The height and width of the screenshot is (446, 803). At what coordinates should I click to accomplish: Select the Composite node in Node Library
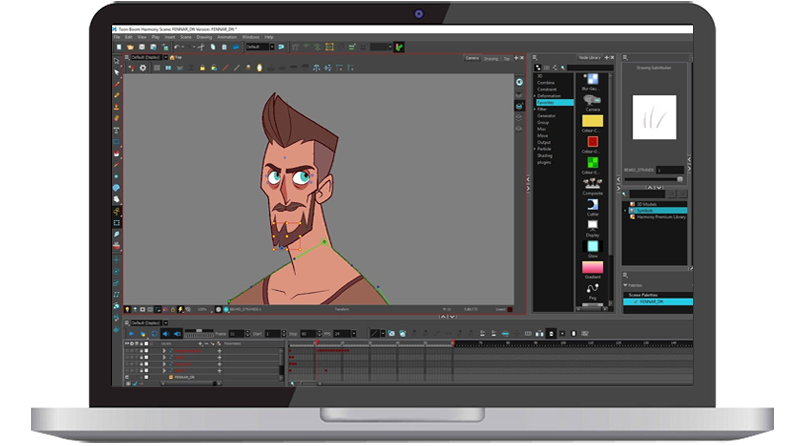point(593,184)
